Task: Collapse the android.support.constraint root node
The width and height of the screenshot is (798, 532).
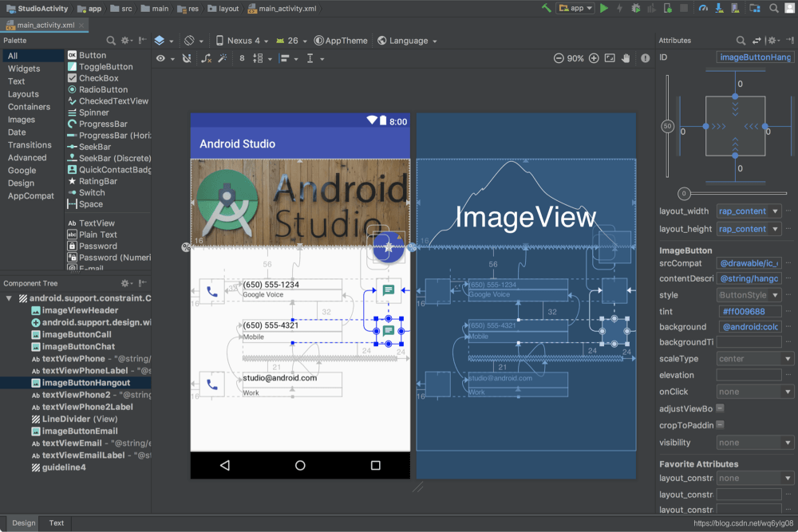Action: click(9, 298)
